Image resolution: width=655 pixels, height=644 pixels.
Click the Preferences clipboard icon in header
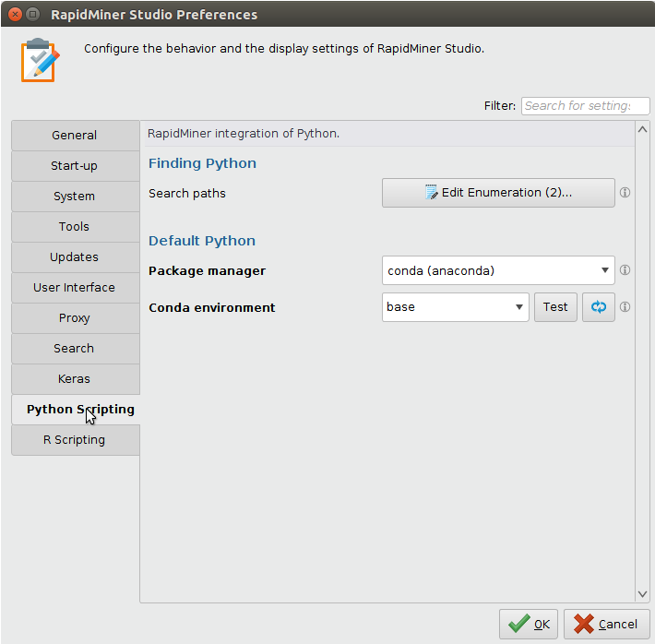pyautogui.click(x=40, y=60)
